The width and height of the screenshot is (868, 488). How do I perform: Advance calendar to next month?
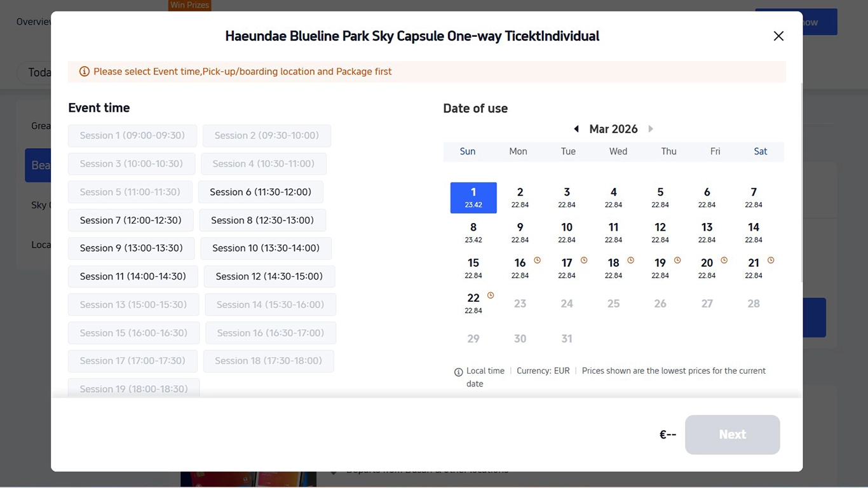point(651,129)
